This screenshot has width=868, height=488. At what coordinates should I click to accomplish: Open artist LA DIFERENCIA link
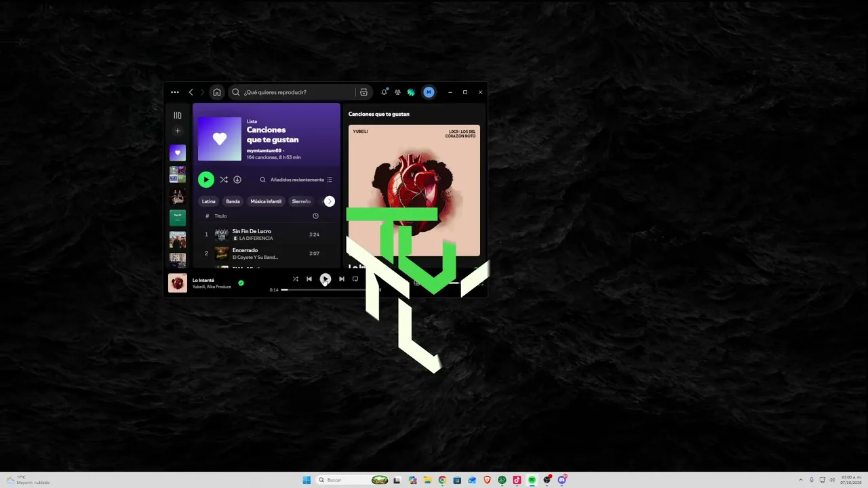[x=256, y=239]
